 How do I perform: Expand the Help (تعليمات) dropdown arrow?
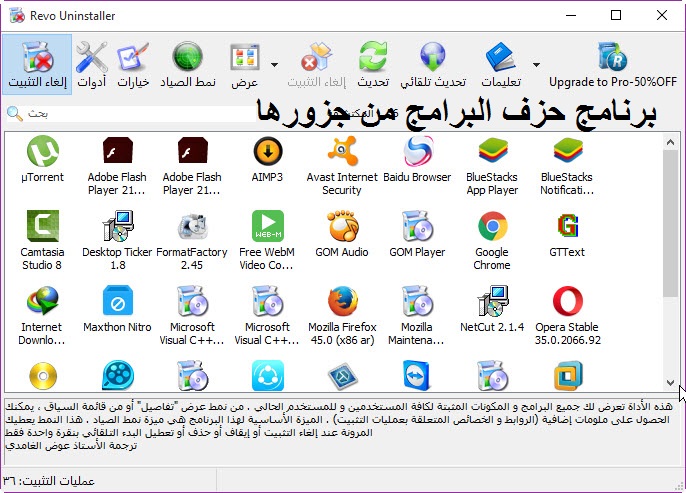[x=536, y=65]
